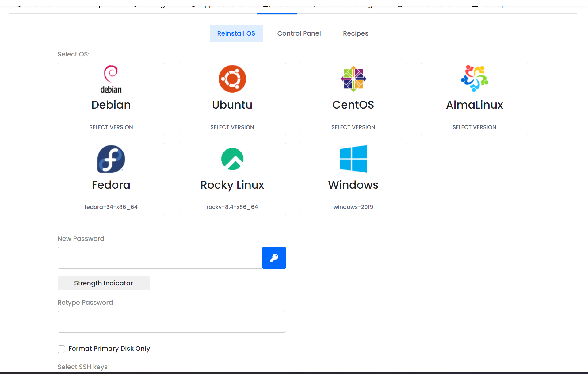
Task: Click the Ubuntu orange circle logo
Action: [232, 79]
